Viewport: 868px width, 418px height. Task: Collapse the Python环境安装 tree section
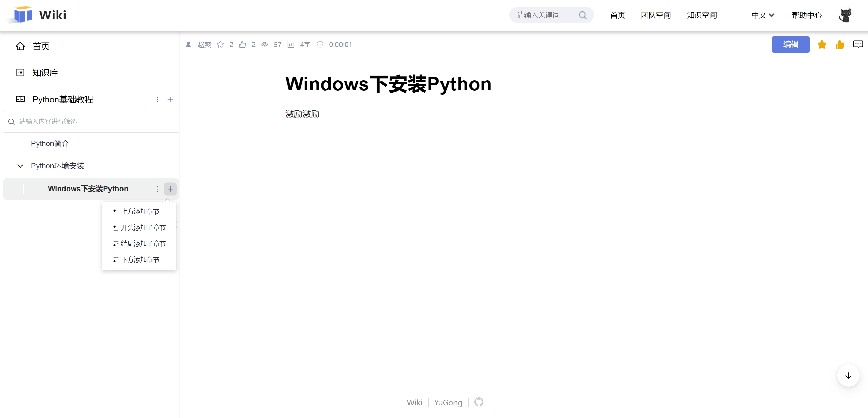click(20, 166)
